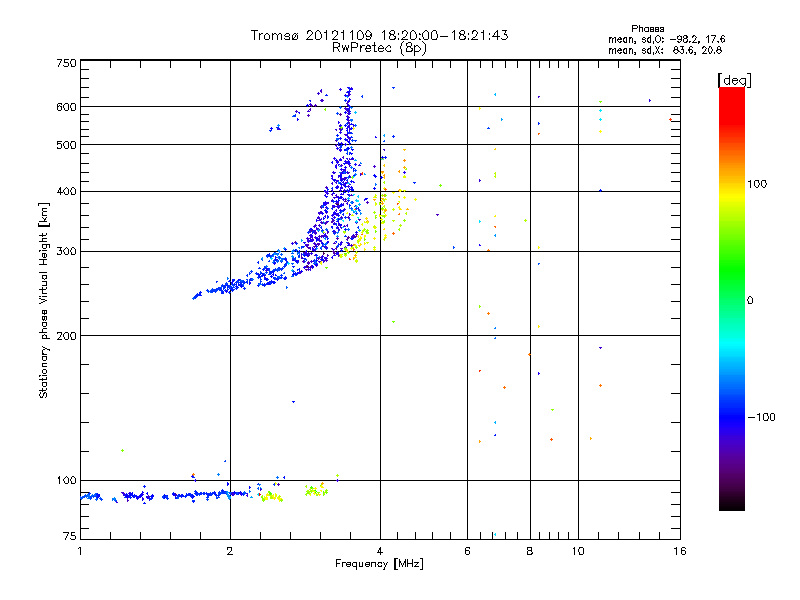Viewport: 800px width, 600px height.
Task: Click the Frequency [MHz] axis label
Action: 379,564
